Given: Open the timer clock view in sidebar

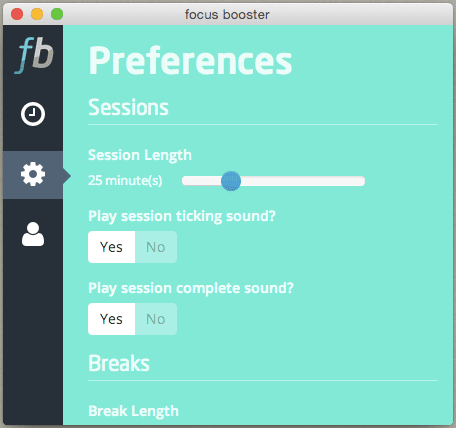Looking at the screenshot, I should 33,114.
